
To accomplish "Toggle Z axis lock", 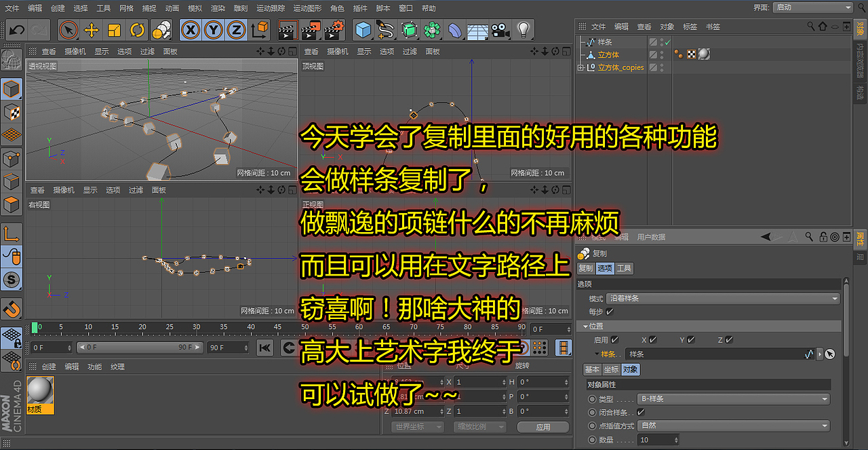I will tap(236, 30).
